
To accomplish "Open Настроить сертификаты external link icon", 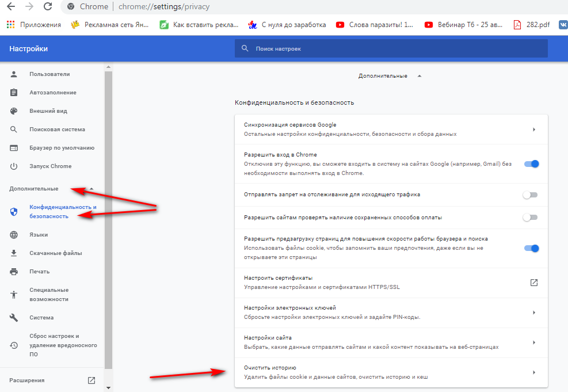I will click(533, 283).
